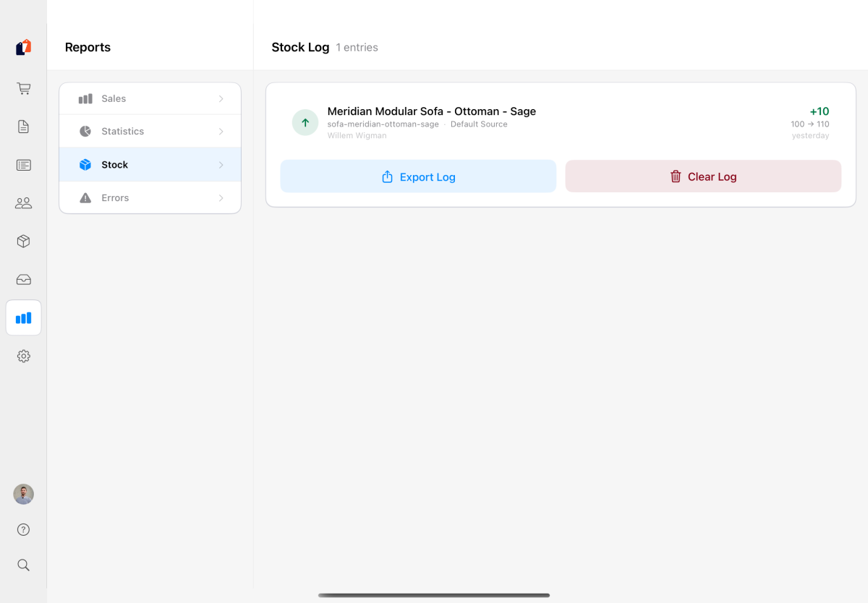The height and width of the screenshot is (603, 868).
Task: Click the user profile avatar
Action: pyautogui.click(x=23, y=495)
